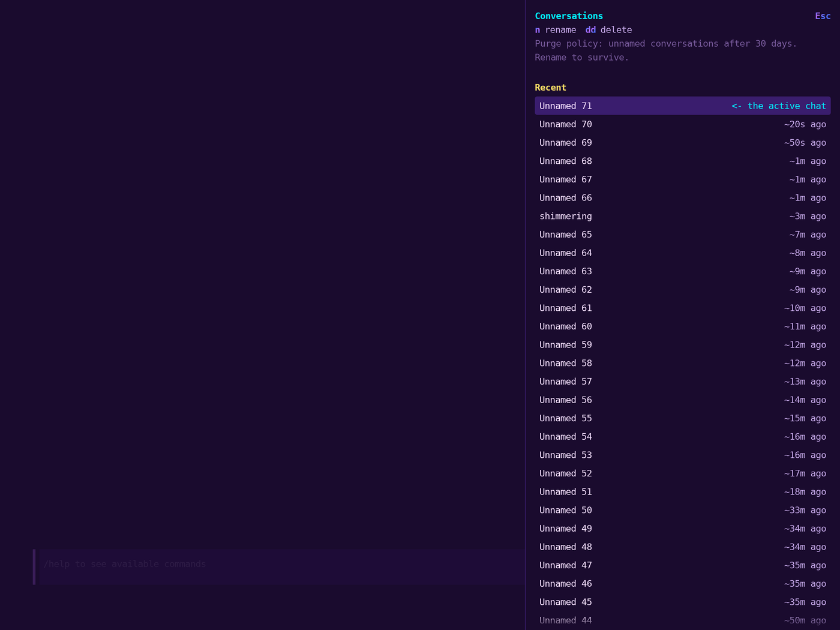Open conversation Unnamed 55

[683, 418]
